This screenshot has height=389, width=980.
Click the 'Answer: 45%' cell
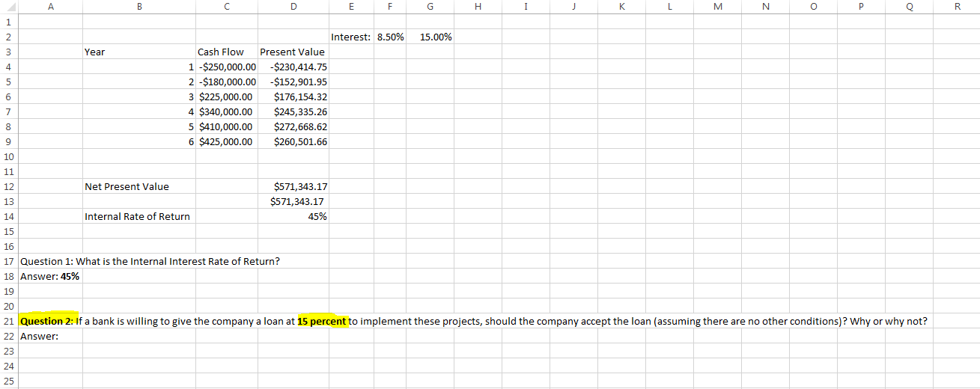[x=49, y=276]
